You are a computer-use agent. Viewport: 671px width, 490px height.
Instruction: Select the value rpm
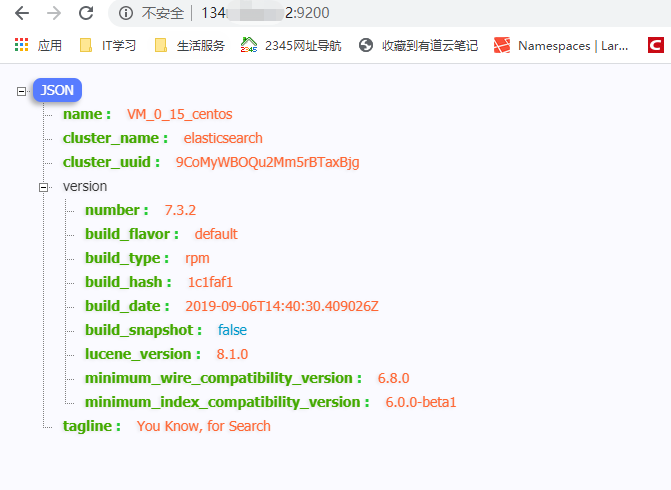pyautogui.click(x=197, y=258)
